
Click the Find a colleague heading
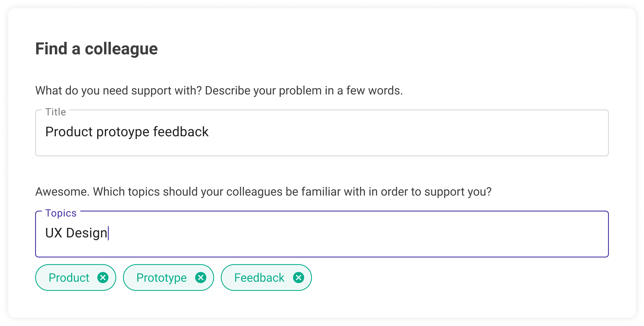pos(96,49)
